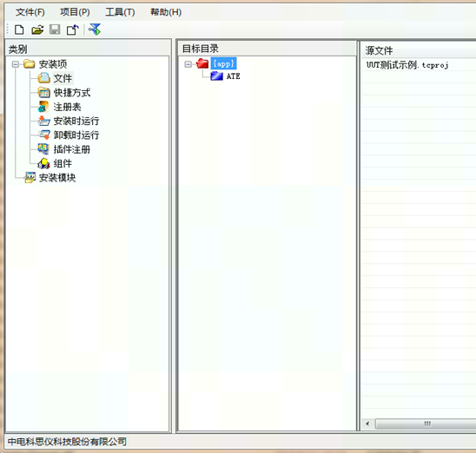Open the 安装模块 node
The image size is (476, 453).
point(57,178)
